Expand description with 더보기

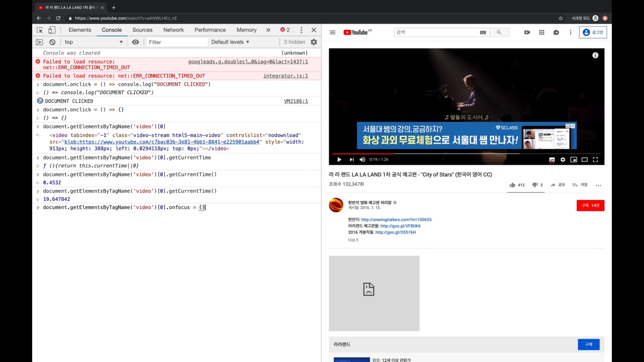click(x=353, y=240)
